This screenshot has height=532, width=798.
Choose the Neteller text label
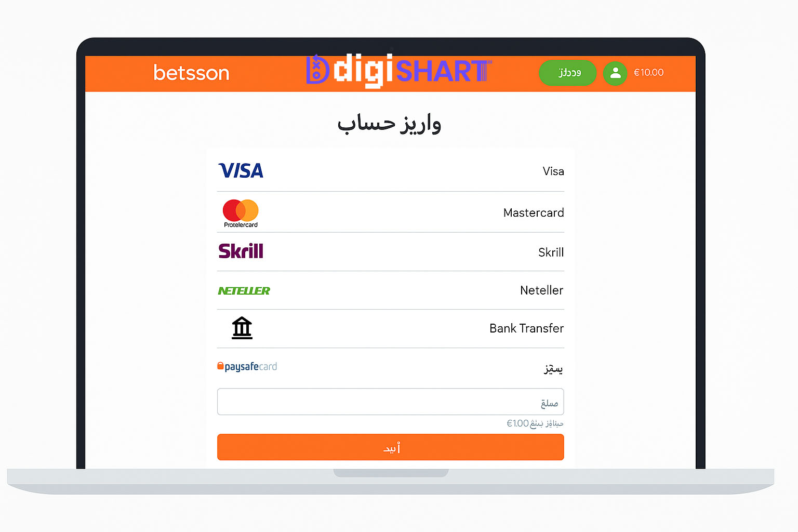(x=541, y=290)
